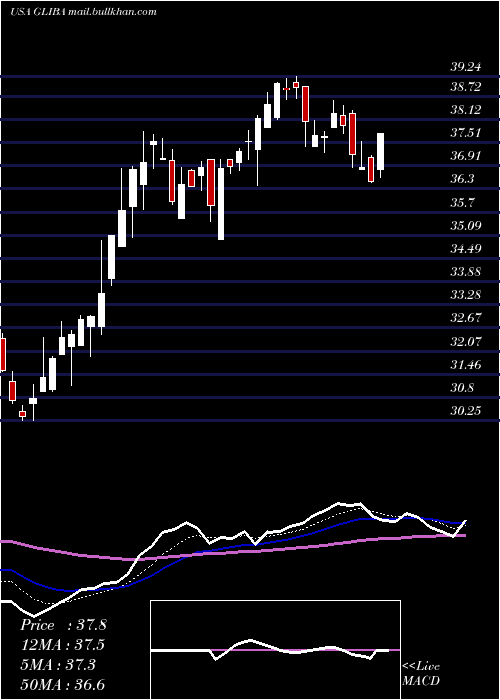The image size is (500, 700).
Task: Click the tall white candle bottoming near 35.09
Action: (221, 204)
